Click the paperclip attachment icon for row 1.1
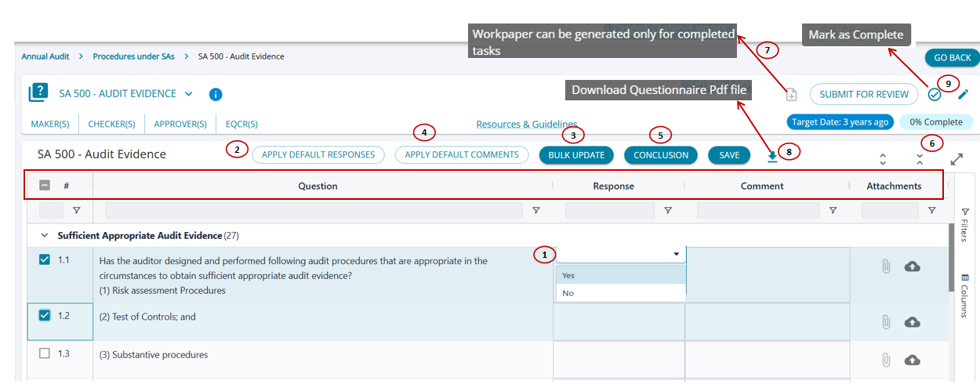This screenshot has height=384, width=980. pos(886,266)
